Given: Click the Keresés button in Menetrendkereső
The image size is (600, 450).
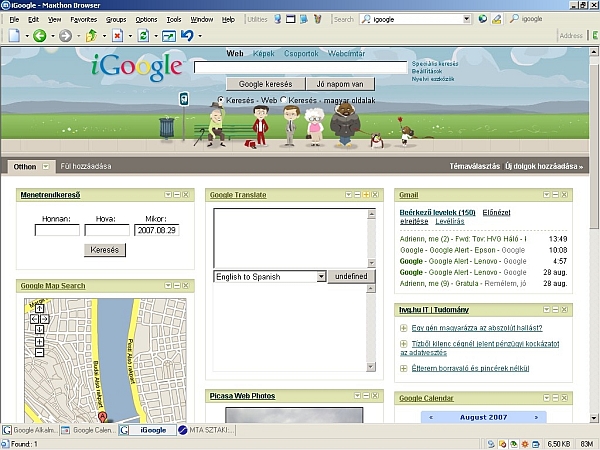Looking at the screenshot, I should [104, 250].
